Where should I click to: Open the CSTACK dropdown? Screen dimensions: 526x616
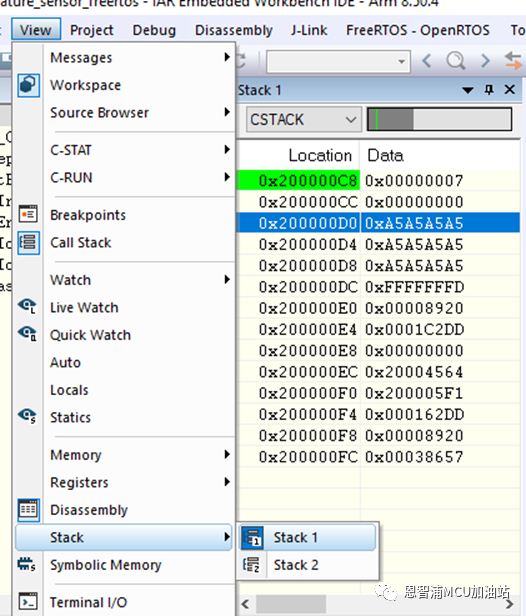click(304, 119)
